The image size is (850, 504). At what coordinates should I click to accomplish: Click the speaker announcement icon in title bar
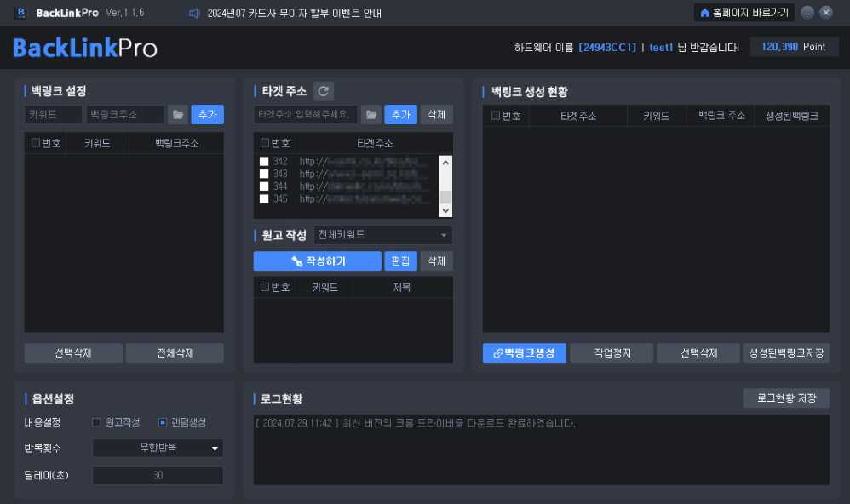(194, 13)
